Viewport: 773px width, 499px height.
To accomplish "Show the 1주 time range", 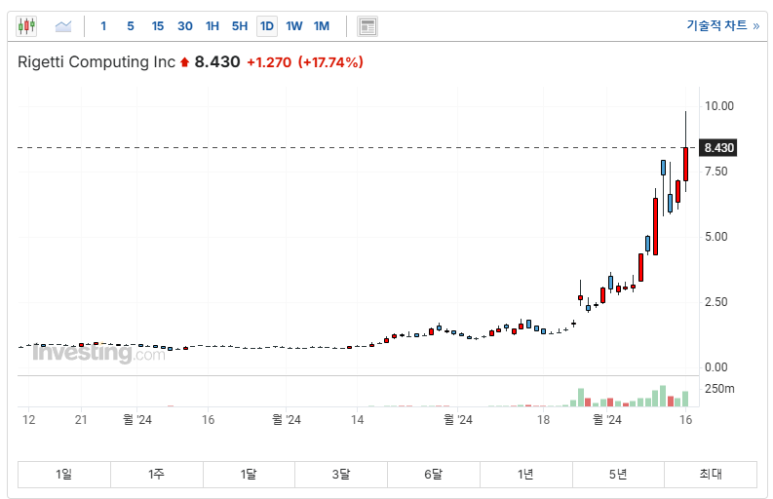I will click(x=157, y=474).
